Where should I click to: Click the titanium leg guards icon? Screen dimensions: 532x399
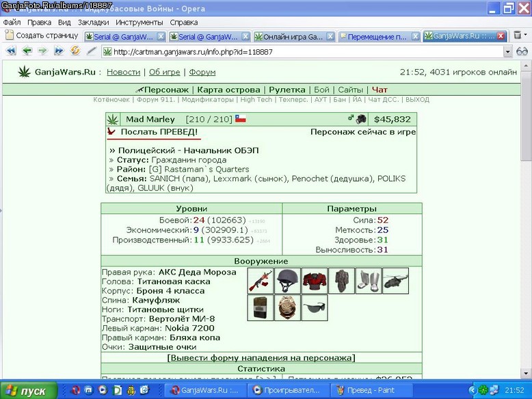(x=369, y=281)
